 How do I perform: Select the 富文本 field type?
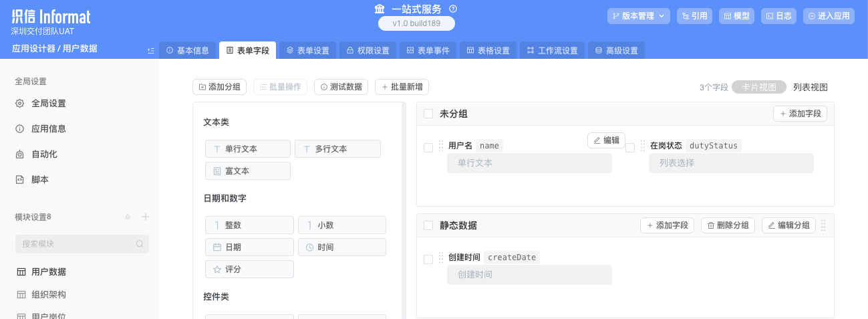point(247,171)
